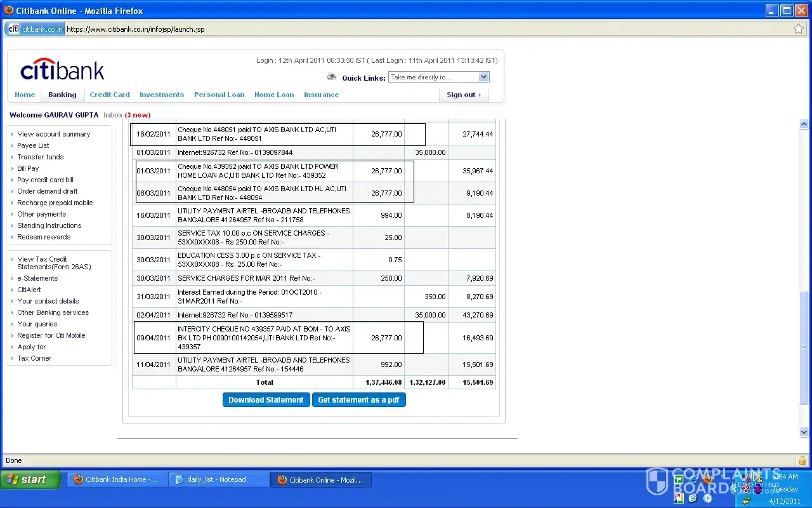Click the bookmark star in address bar
The height and width of the screenshot is (508, 812).
tap(799, 29)
